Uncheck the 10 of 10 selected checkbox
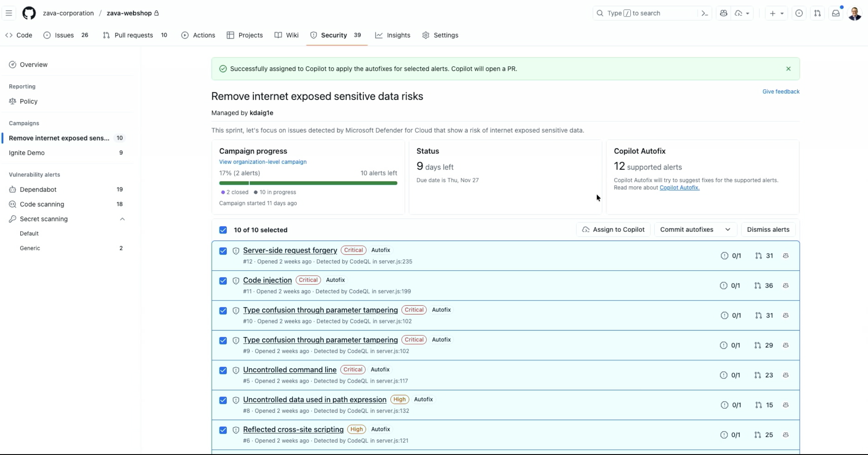The height and width of the screenshot is (455, 868). pos(223,230)
